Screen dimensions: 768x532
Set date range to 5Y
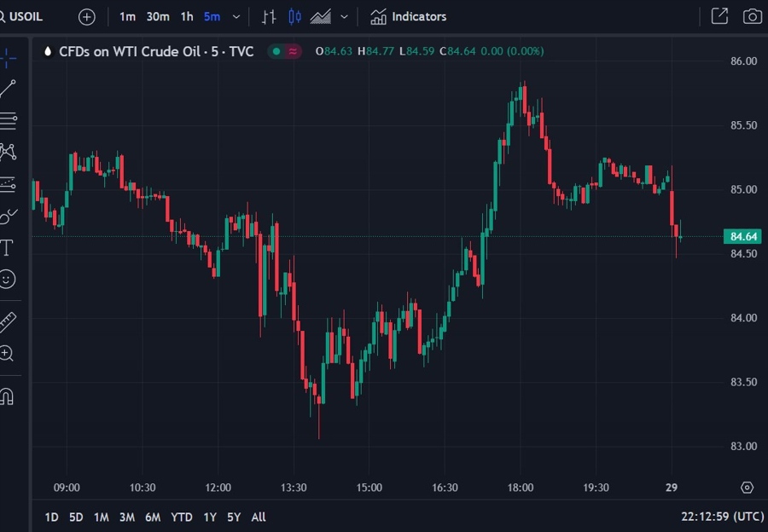tap(234, 518)
